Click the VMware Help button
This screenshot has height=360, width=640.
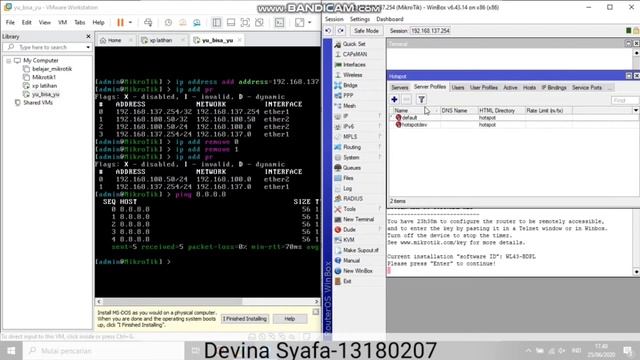(289, 319)
